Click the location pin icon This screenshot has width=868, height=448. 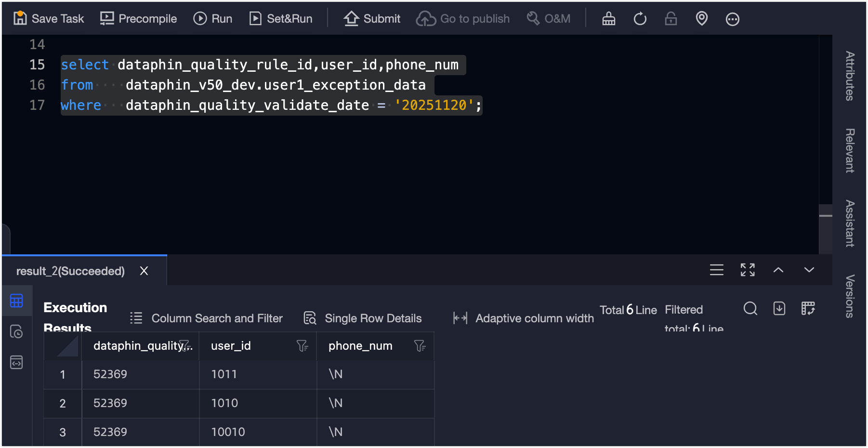click(702, 19)
